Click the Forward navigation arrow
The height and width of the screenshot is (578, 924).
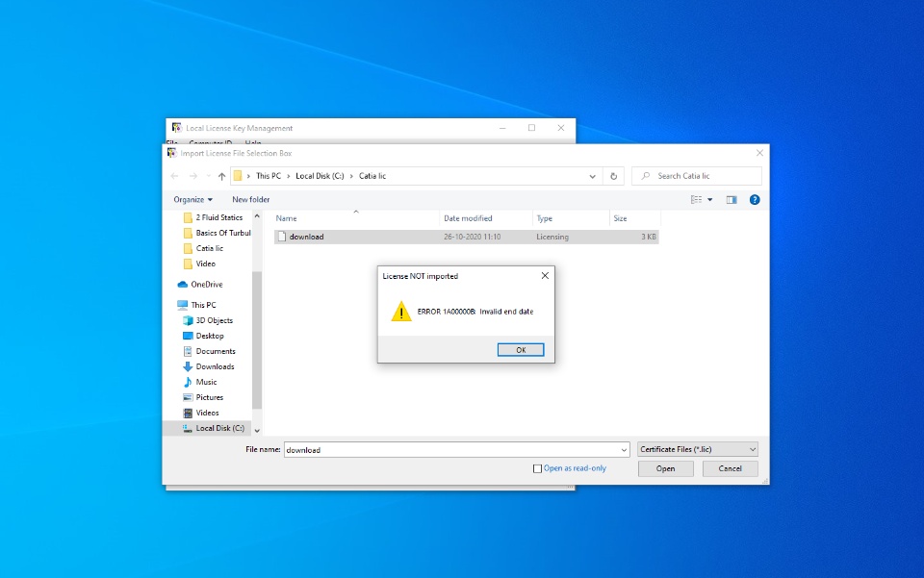(193, 176)
